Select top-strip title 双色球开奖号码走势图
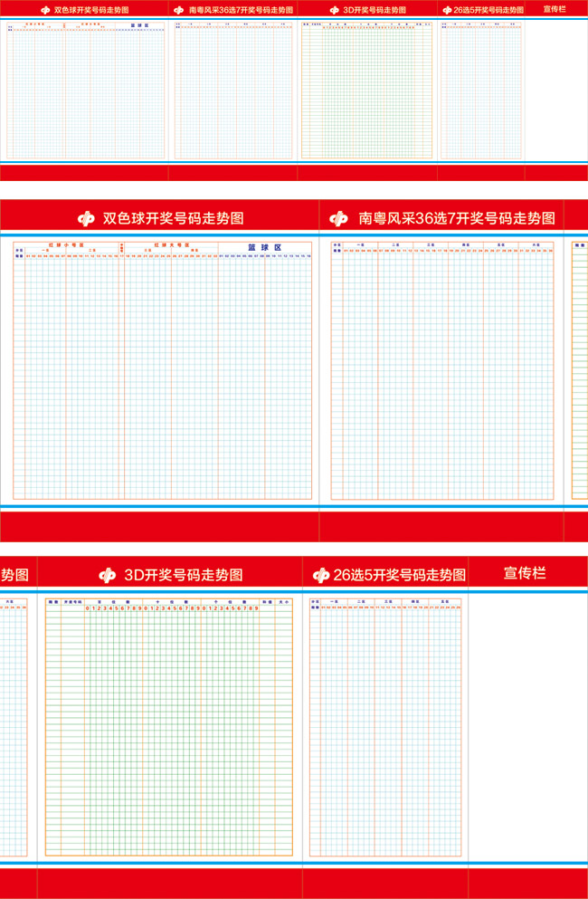Viewport: 588px width, 899px height. click(91, 10)
